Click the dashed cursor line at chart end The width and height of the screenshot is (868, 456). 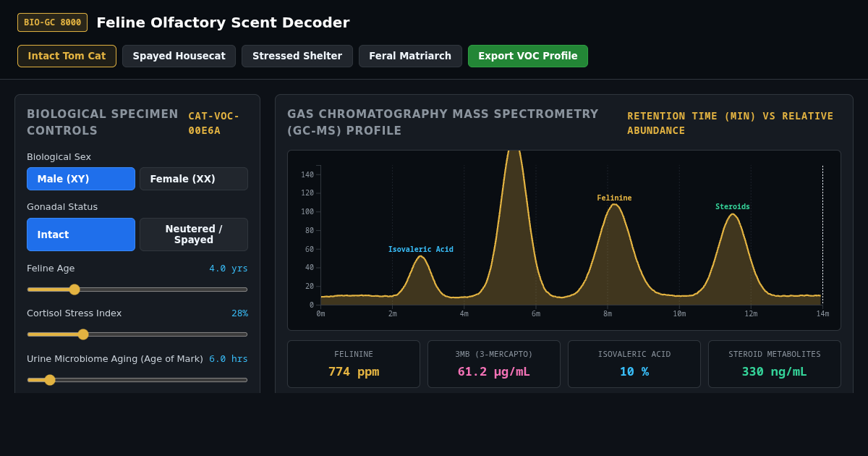[x=822, y=235]
